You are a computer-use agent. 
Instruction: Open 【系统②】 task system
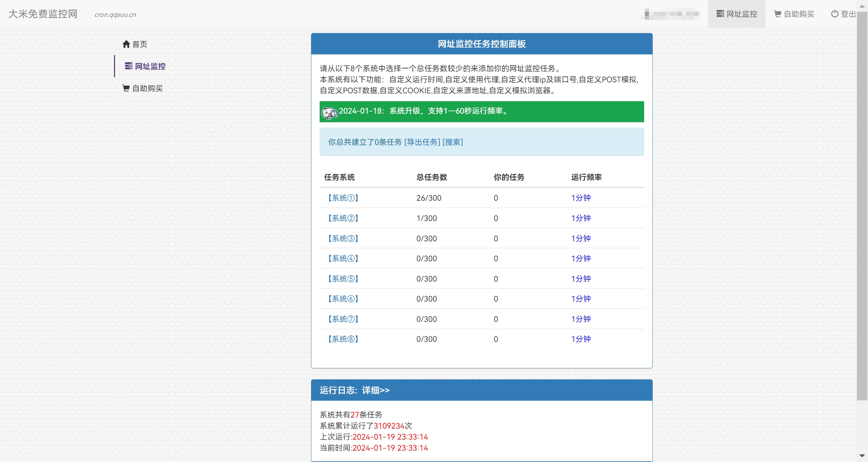[343, 218]
